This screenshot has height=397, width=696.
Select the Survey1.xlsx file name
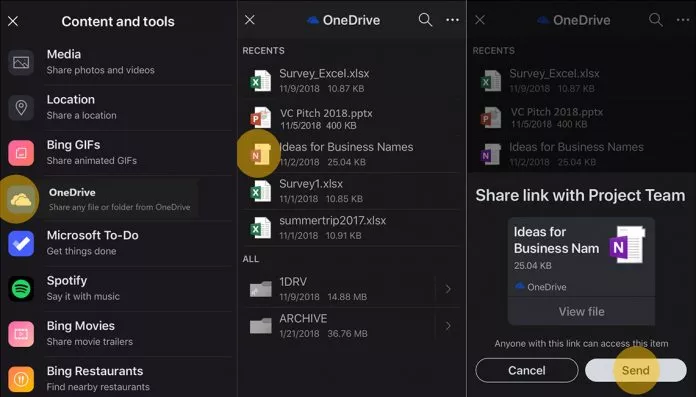click(311, 184)
